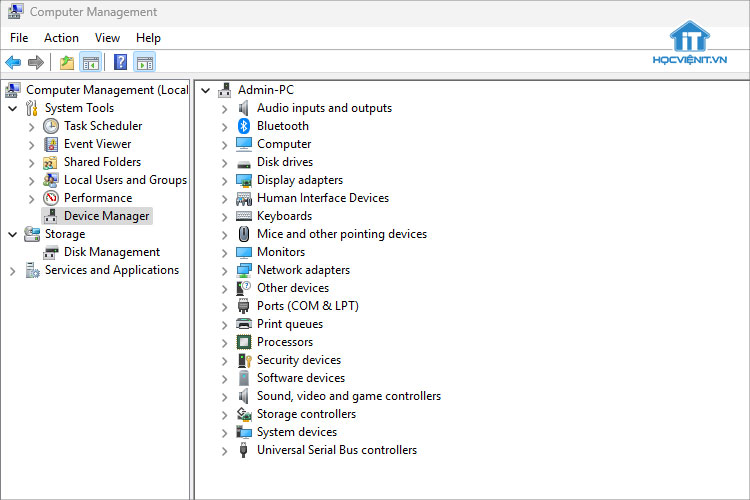Select the Storage controllers label

(x=306, y=414)
